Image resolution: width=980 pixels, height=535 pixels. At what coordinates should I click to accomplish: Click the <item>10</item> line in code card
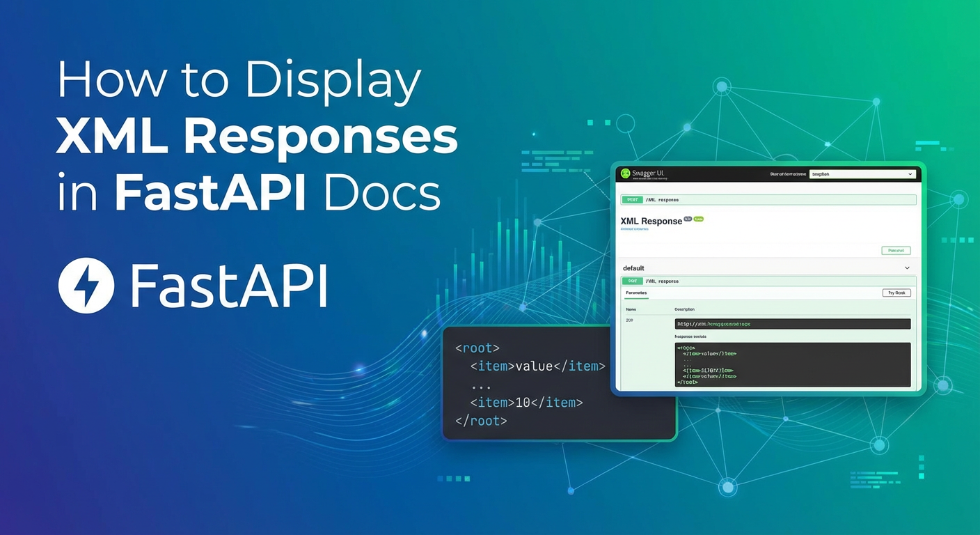(x=526, y=403)
